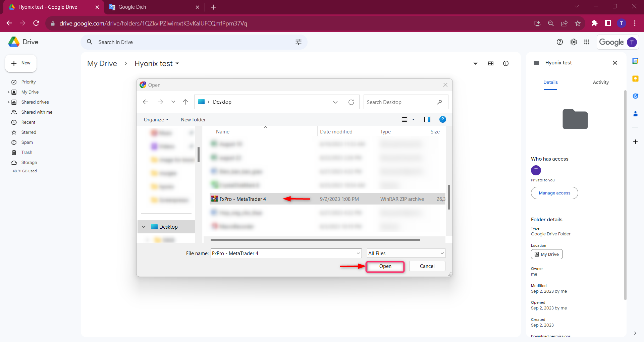644x342 pixels.
Task: Open Google Tasks from the side panel
Action: coord(636,96)
